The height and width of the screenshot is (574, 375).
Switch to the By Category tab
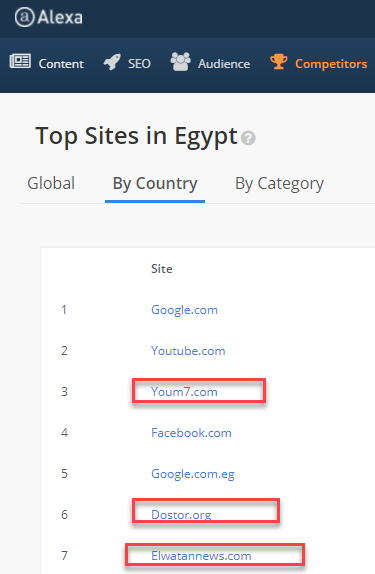click(279, 184)
